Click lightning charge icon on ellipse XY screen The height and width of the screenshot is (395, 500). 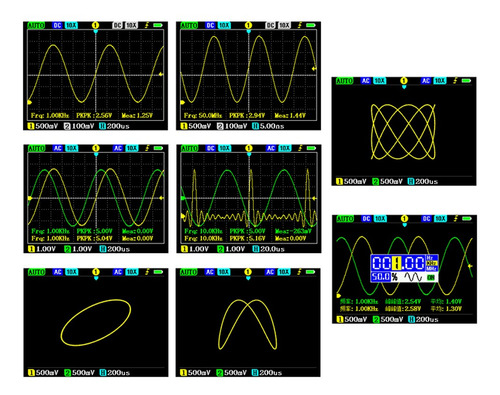pyautogui.click(x=147, y=272)
